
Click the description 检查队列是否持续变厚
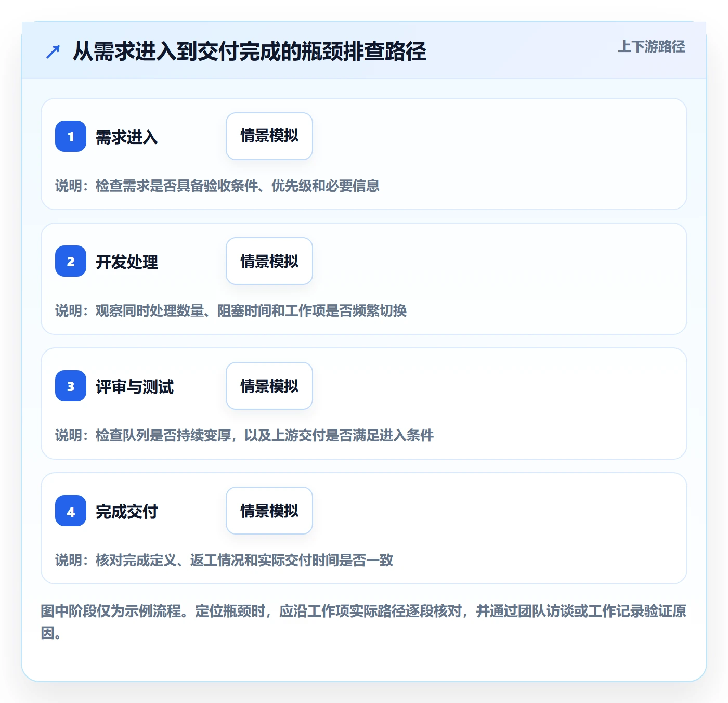click(x=163, y=435)
